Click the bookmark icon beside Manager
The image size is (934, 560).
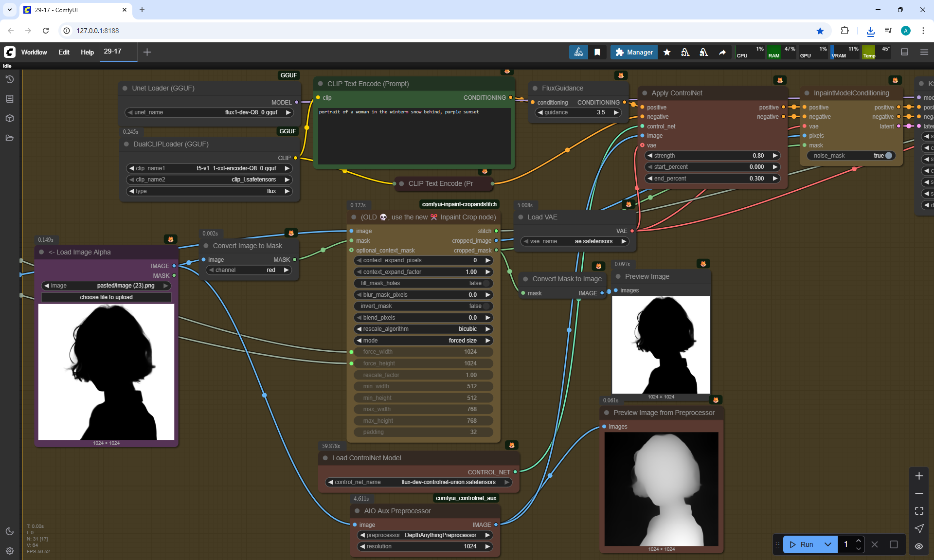click(597, 52)
